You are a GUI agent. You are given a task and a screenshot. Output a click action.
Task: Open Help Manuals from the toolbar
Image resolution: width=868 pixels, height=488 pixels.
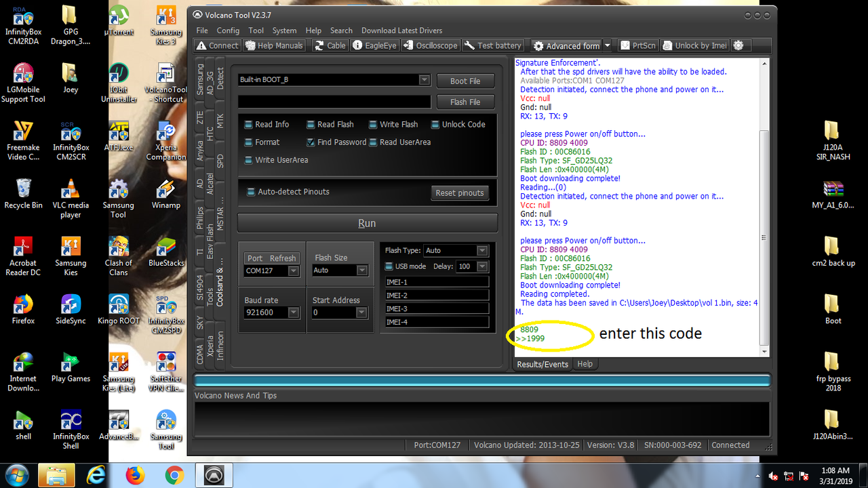[x=274, y=45]
